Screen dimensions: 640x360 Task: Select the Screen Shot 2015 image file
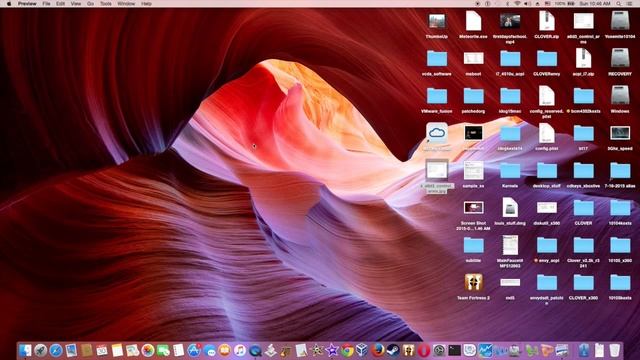coord(473,207)
